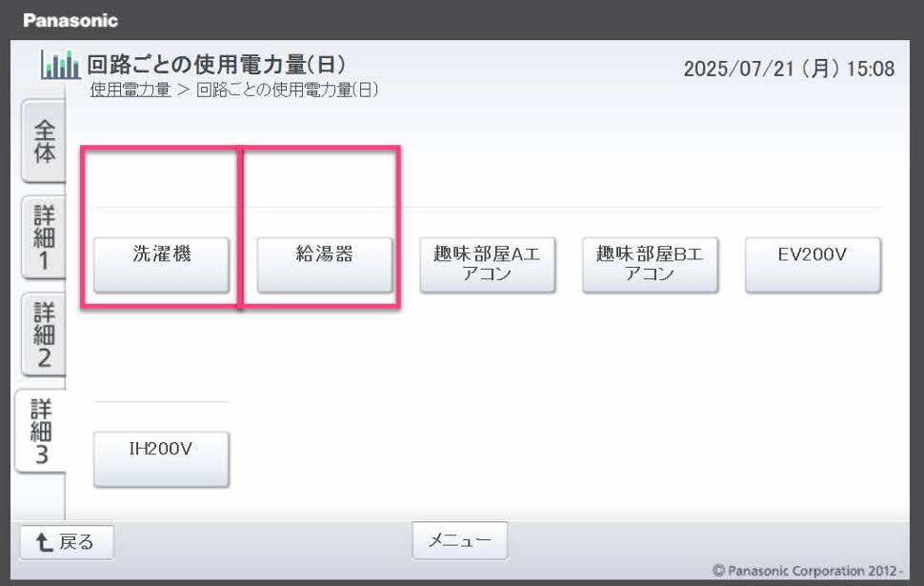The height and width of the screenshot is (586, 924).
Task: Click the Panasonic Corporation copyright text
Action: coord(808,571)
